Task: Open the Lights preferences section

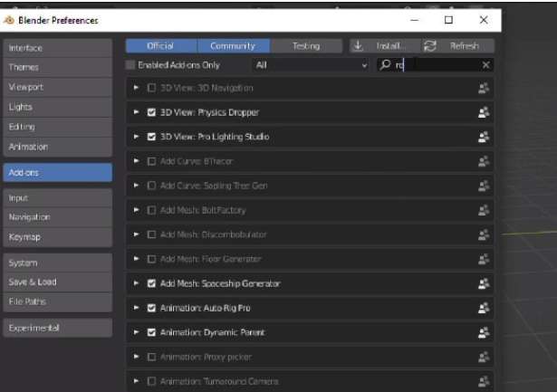Action: tap(58, 107)
